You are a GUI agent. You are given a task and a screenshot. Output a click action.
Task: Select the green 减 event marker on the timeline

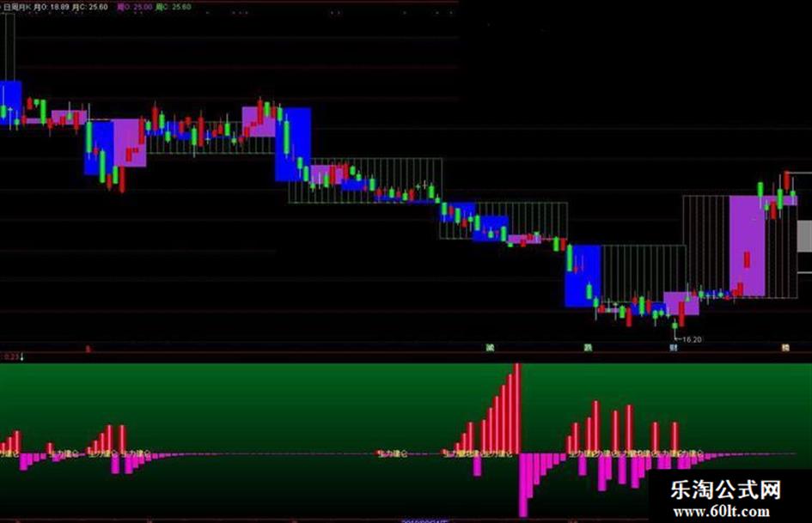[x=490, y=348]
